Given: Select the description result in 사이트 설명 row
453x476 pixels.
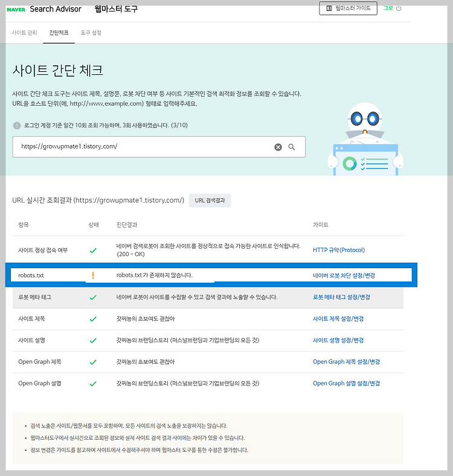Looking at the screenshot, I should click(188, 340).
